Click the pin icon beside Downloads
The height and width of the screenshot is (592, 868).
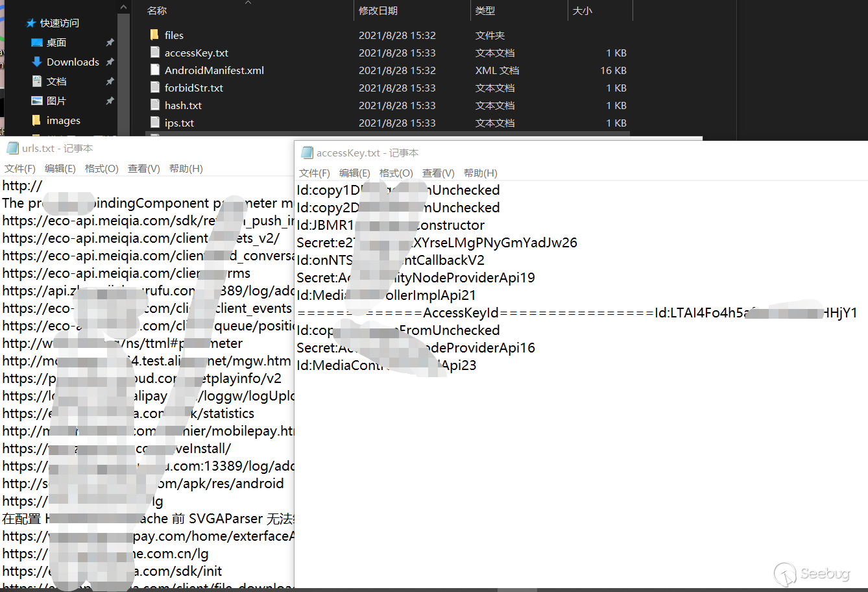coord(110,62)
